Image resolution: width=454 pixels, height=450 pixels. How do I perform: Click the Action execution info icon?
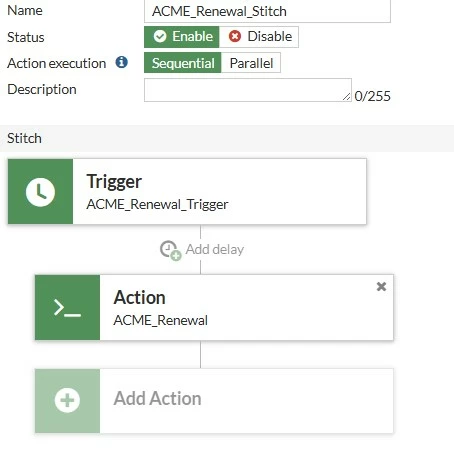[122, 62]
